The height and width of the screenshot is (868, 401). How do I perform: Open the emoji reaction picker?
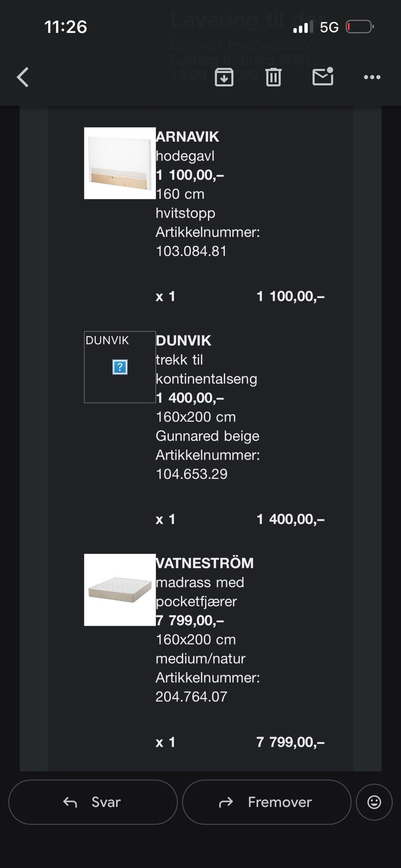point(374,802)
